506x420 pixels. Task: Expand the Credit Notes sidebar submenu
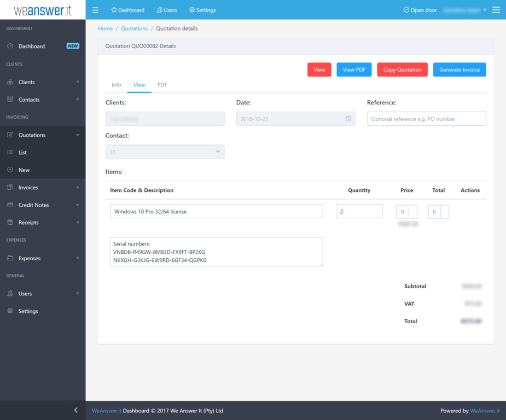point(78,205)
